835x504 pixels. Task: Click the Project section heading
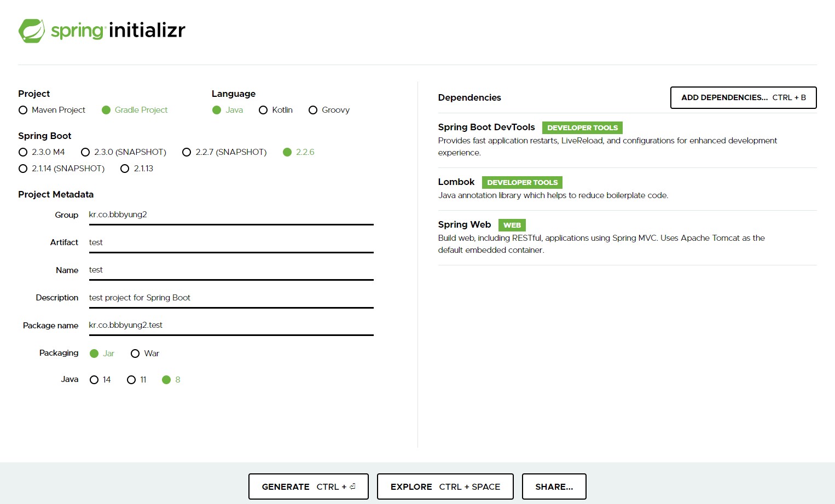coord(34,94)
